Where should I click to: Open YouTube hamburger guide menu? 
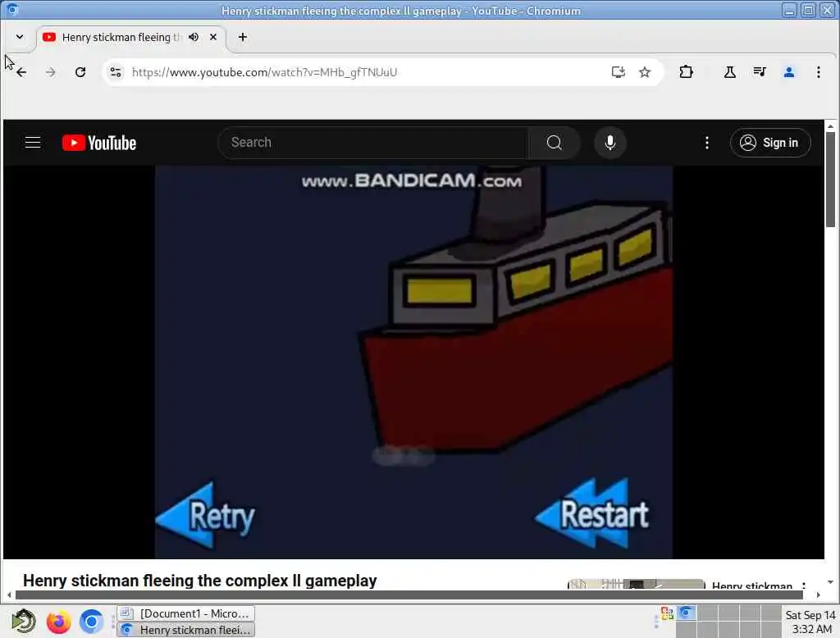point(33,143)
